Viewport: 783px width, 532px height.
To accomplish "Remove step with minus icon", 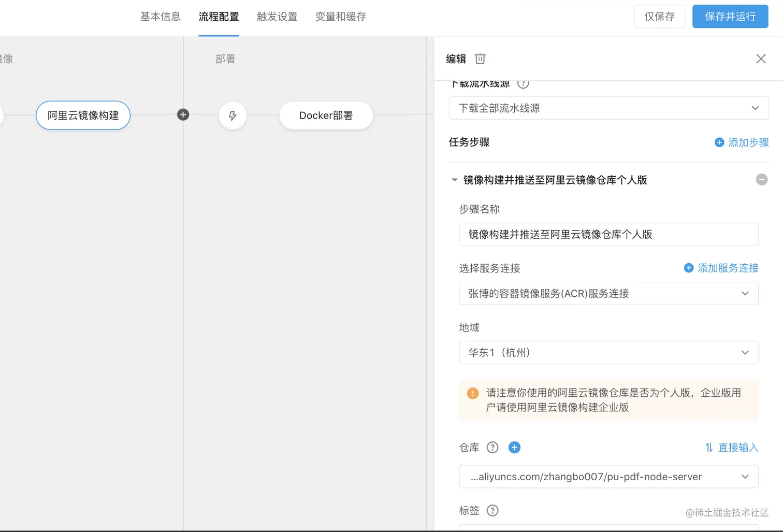I will [x=761, y=180].
